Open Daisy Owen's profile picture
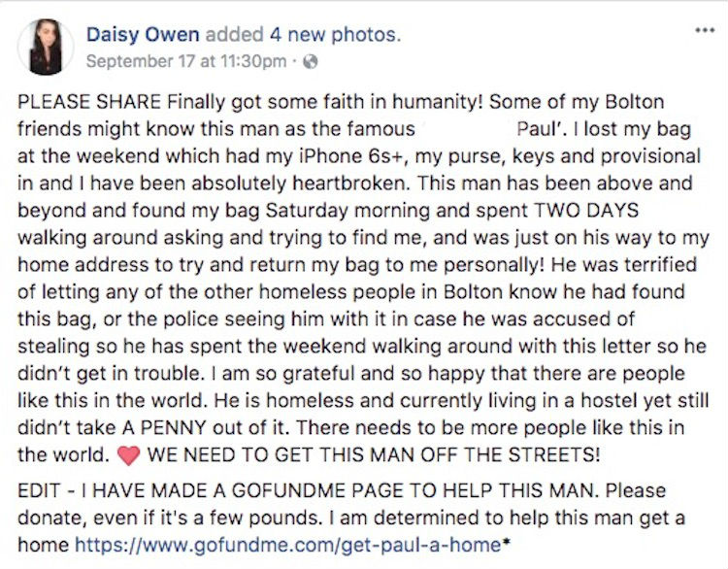 [46, 47]
